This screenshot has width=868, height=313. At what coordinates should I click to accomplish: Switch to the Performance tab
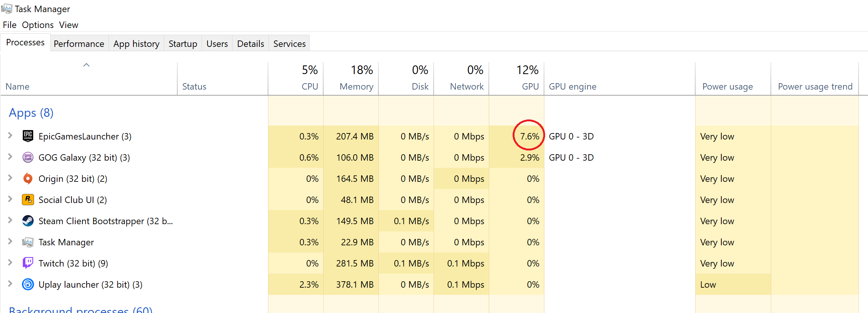[x=79, y=44]
